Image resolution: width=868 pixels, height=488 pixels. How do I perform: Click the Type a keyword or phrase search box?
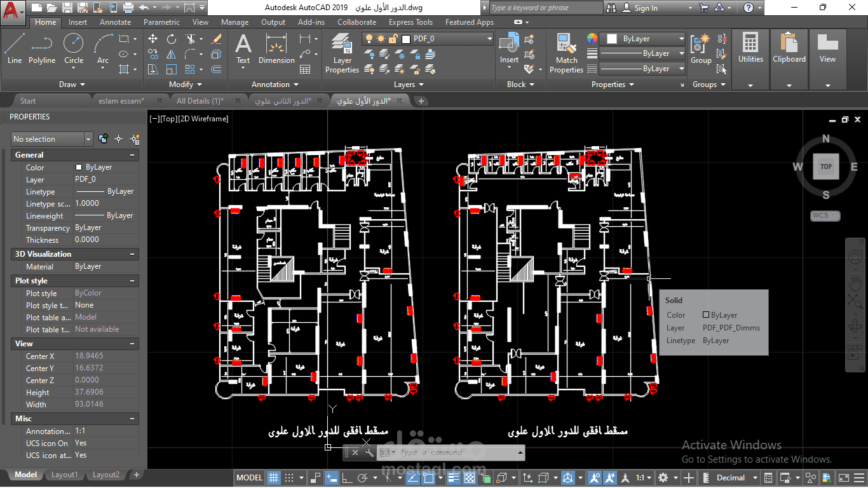point(545,8)
